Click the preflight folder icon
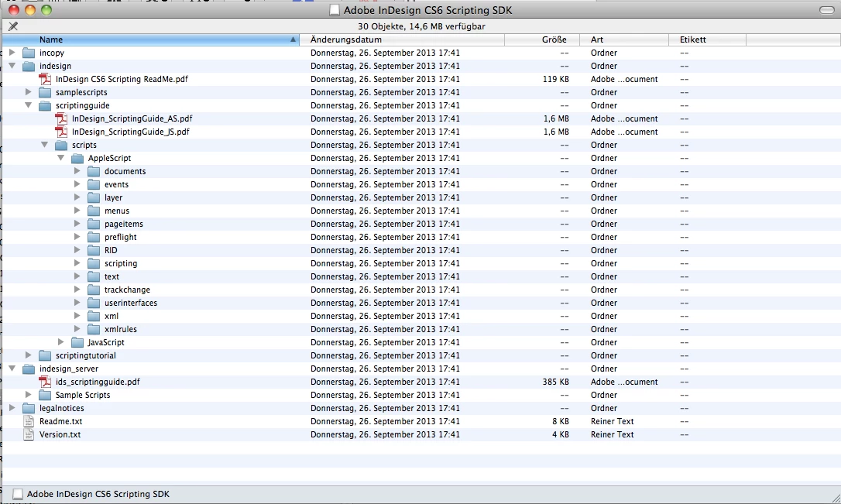Image resolution: width=841 pixels, height=504 pixels. coord(94,237)
